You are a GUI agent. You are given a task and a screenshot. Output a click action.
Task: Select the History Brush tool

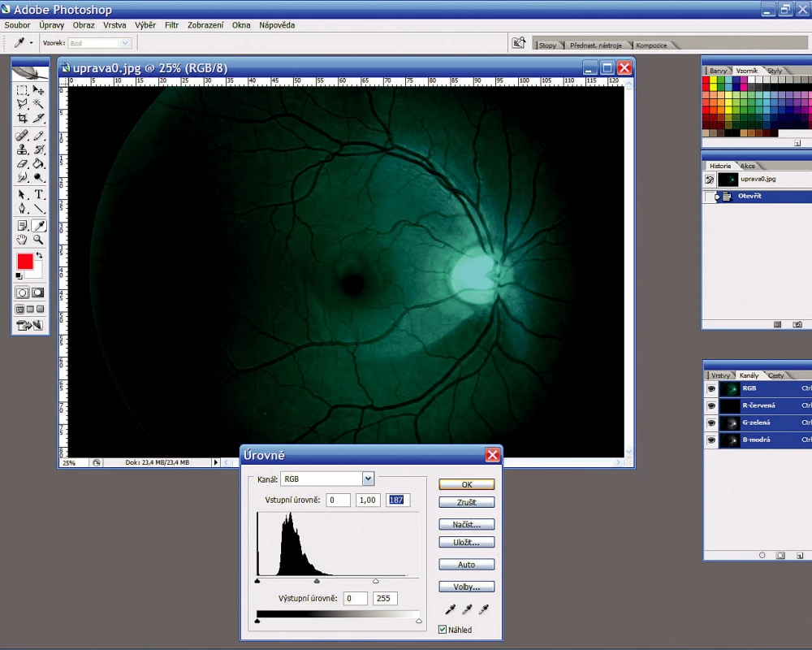(x=38, y=149)
